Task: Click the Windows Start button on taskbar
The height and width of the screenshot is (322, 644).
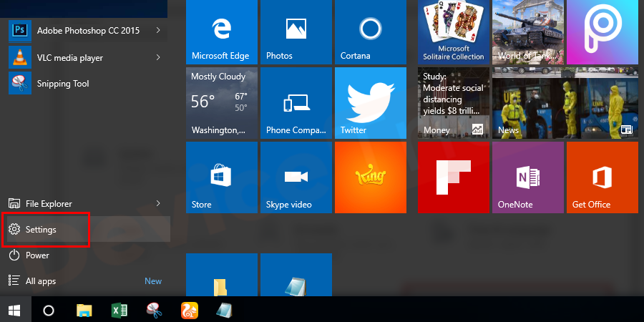Action: click(14, 311)
